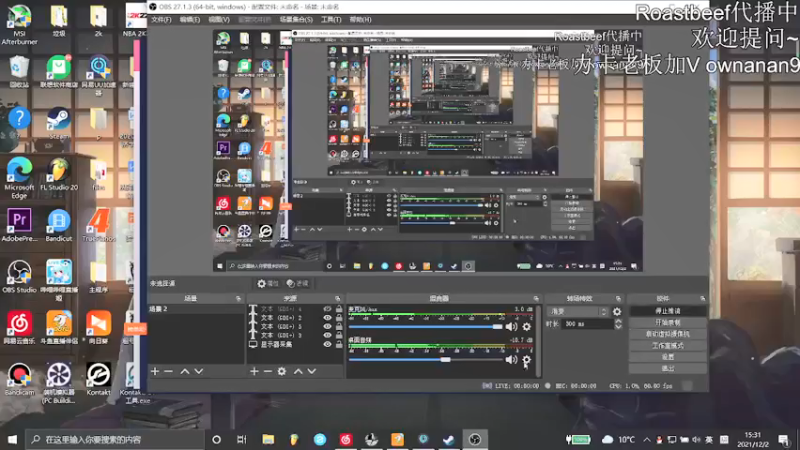Add a new scene with the plus button
Screen dimensions: 800x450
(155, 371)
